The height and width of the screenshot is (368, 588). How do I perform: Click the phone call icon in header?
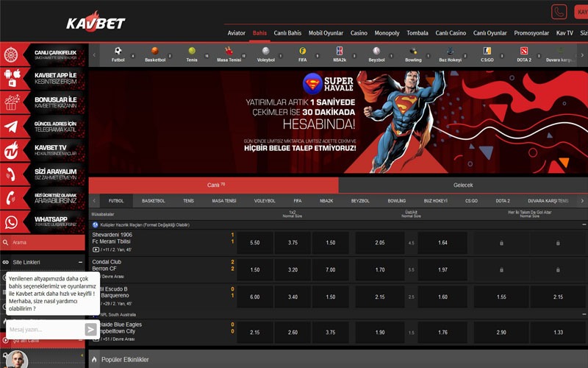pyautogui.click(x=559, y=12)
